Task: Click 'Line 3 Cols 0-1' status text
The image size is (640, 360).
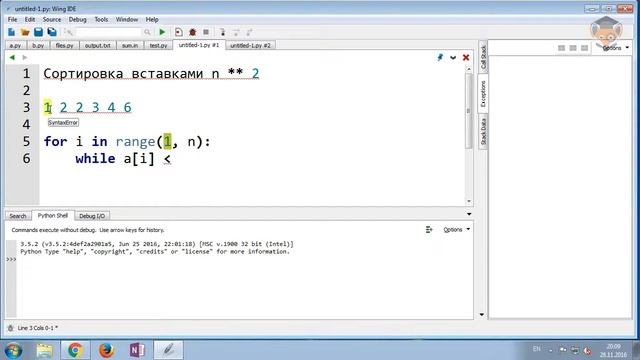Action: point(38,328)
